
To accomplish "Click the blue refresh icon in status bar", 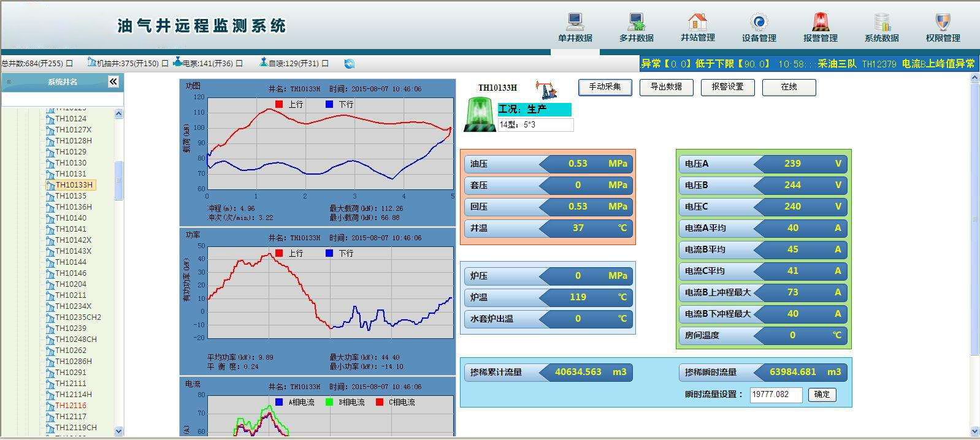I will tap(350, 63).
